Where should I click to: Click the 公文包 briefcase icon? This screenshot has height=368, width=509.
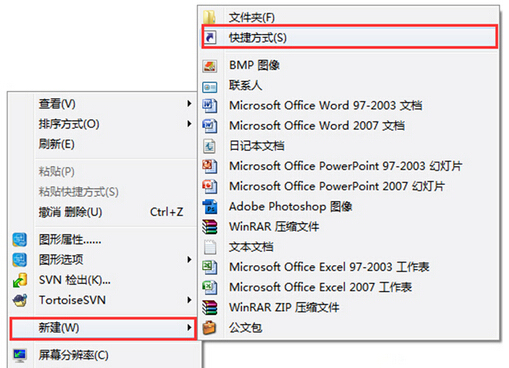(x=210, y=328)
